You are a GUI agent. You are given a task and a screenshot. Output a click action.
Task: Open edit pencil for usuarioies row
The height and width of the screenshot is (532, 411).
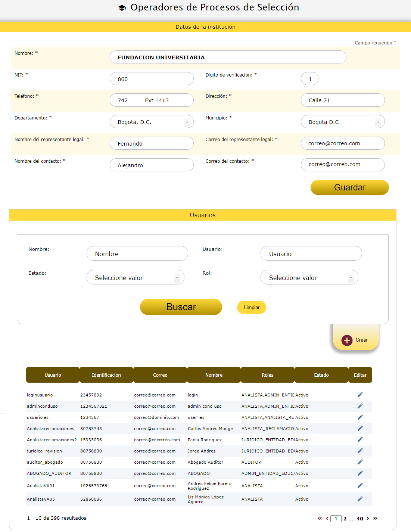pos(360,417)
